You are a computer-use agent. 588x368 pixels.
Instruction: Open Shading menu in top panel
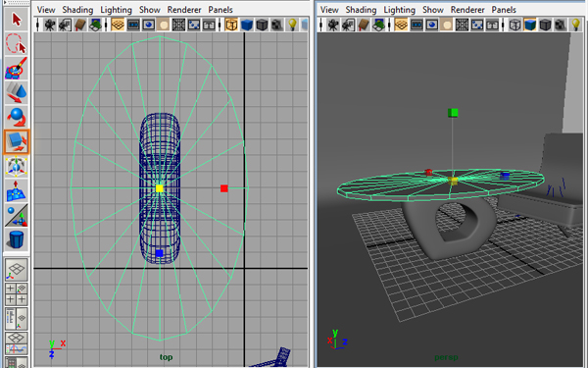coord(77,10)
